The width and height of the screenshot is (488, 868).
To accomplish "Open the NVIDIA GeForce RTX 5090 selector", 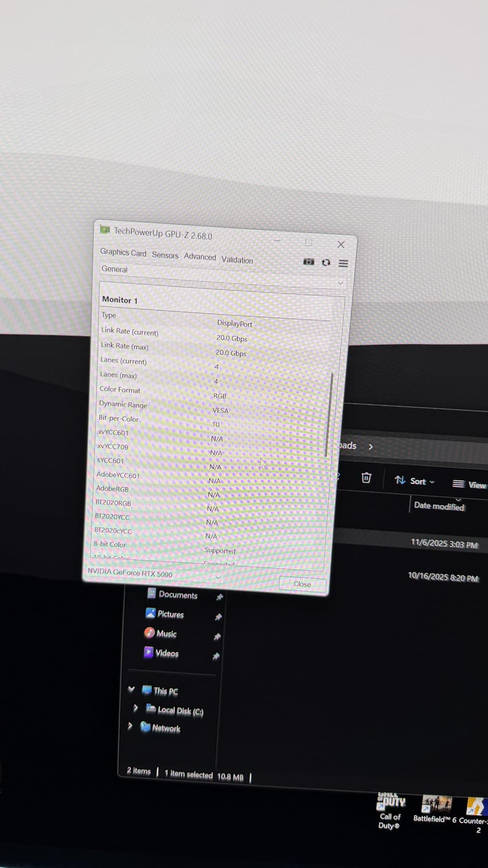I will [218, 577].
